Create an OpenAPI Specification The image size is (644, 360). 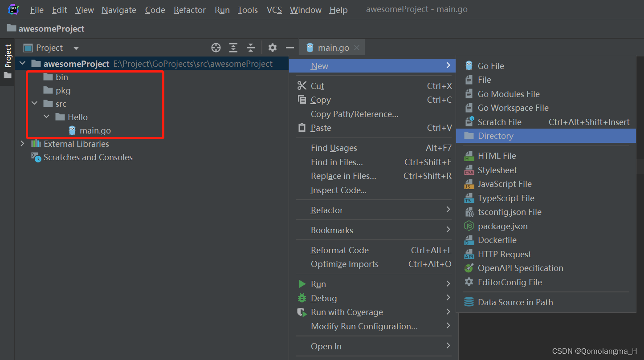click(546, 268)
